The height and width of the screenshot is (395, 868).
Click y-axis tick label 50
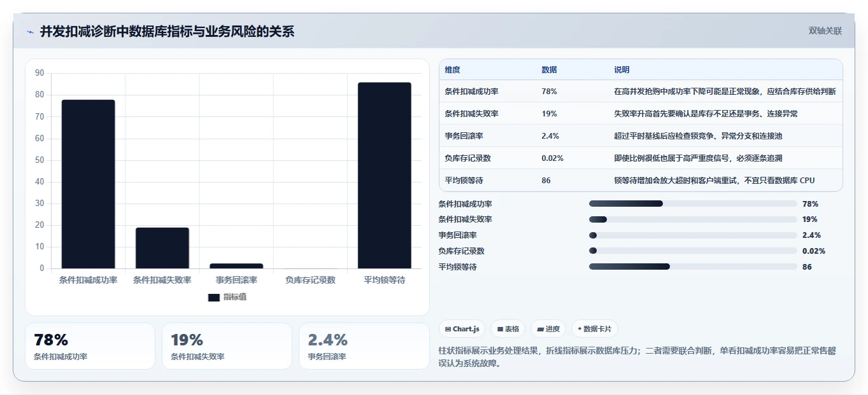[x=39, y=160]
